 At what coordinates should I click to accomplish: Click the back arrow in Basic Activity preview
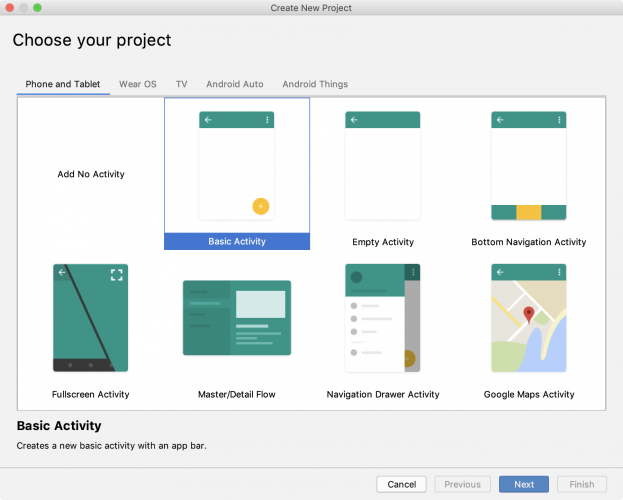click(x=208, y=120)
